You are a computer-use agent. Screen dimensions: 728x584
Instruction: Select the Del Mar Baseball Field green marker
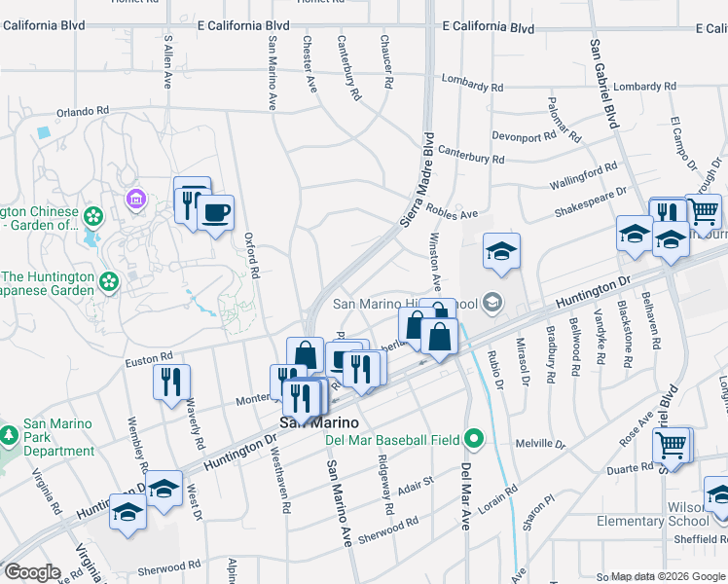pos(474,439)
